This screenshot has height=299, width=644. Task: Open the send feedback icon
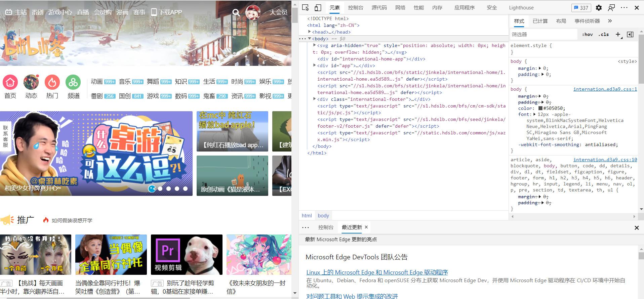611,8
